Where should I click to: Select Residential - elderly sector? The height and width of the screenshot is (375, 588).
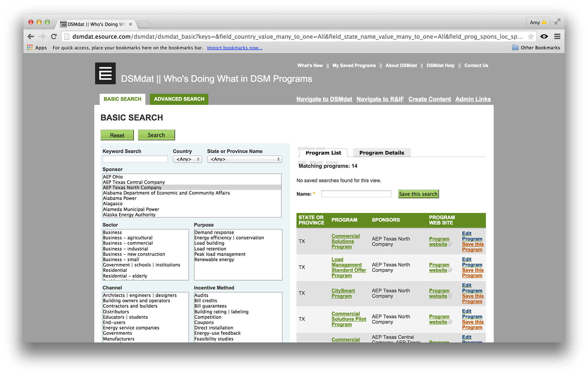pos(145,276)
